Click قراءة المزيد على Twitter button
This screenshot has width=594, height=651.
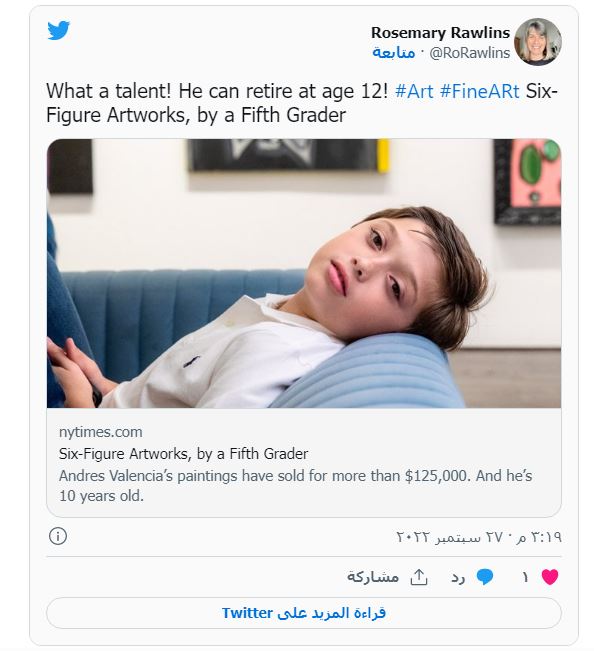click(304, 613)
